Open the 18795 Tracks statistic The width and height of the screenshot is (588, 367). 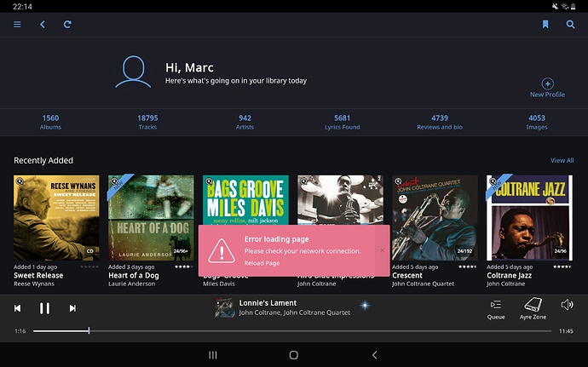click(147, 123)
